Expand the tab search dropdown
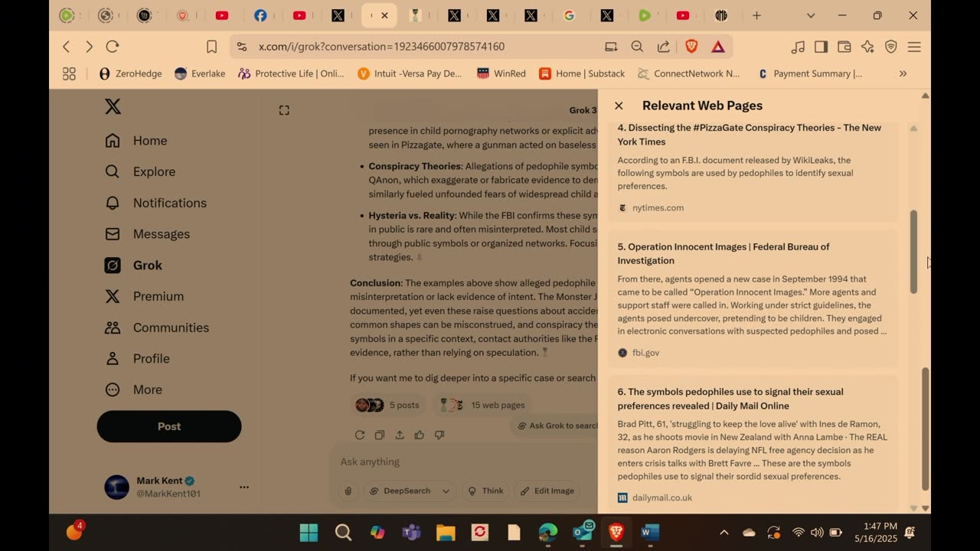 (811, 15)
